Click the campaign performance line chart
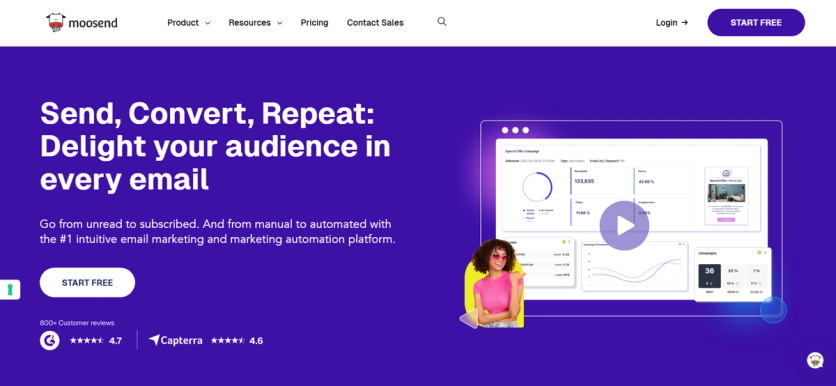 point(634,266)
